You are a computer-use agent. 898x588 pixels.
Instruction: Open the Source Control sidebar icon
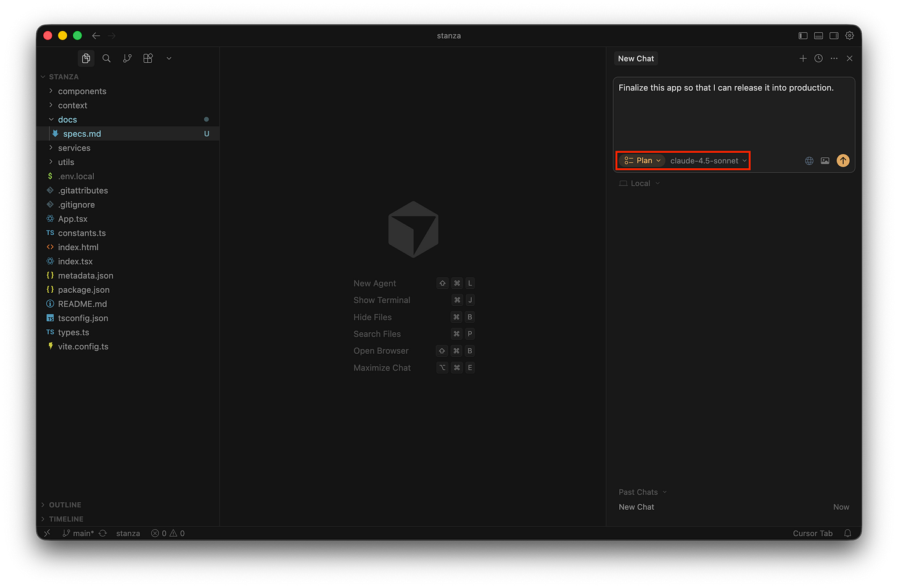coord(127,58)
